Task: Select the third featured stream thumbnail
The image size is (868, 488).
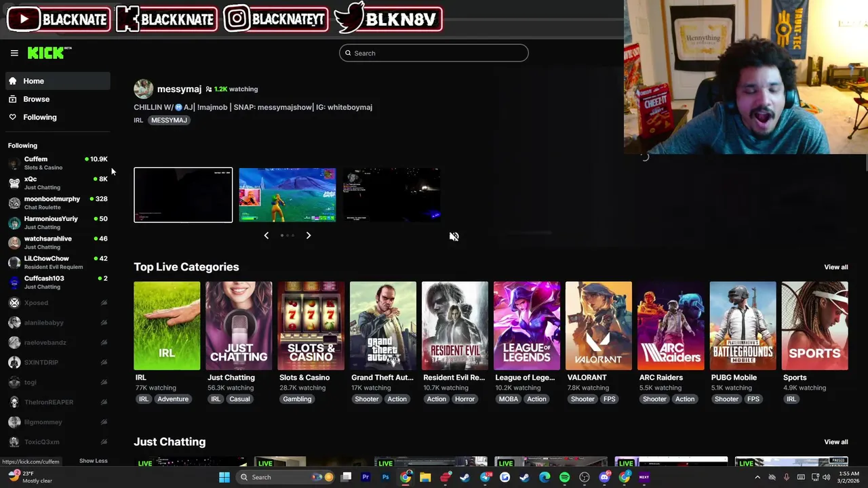Action: pyautogui.click(x=391, y=195)
